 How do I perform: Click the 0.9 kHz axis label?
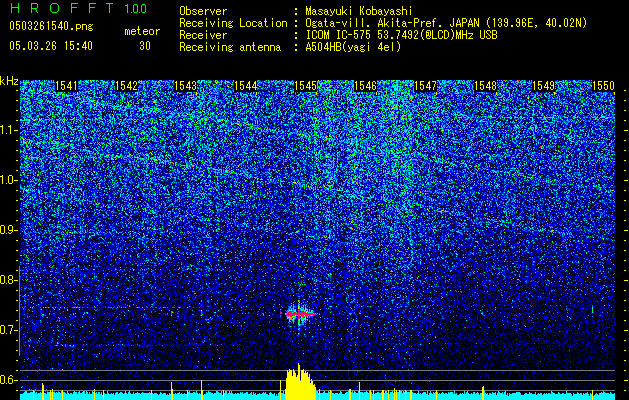coord(9,230)
